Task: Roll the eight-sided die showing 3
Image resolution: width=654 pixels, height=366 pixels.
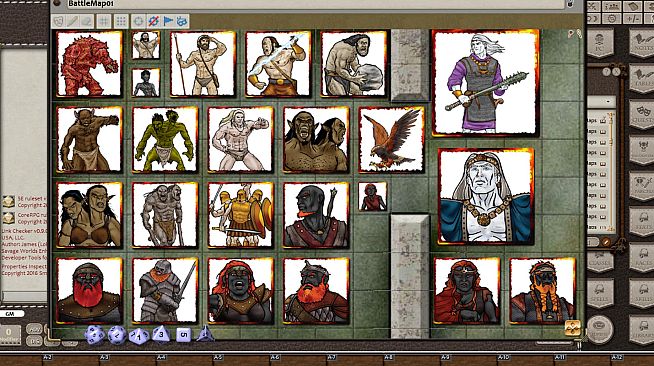Action: tap(161, 334)
